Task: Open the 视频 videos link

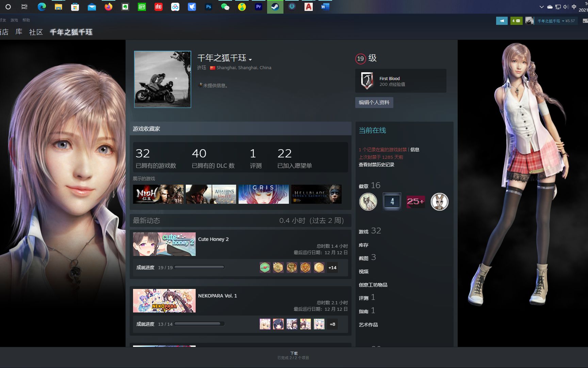Action: [x=363, y=272]
